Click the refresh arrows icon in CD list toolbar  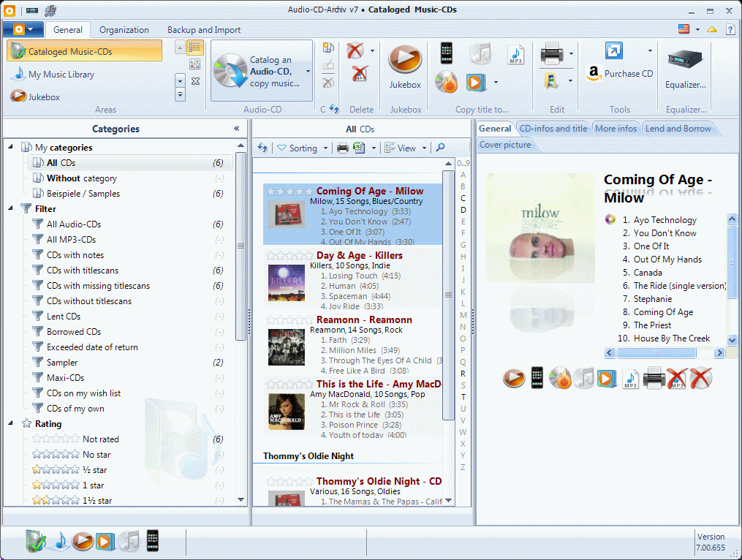(x=262, y=148)
